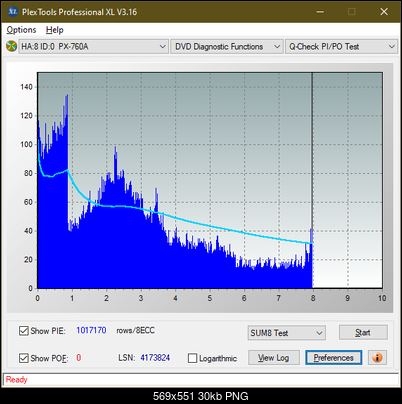Click the x-axis label 10
Viewport: 402px width, 404px height.
(x=382, y=298)
